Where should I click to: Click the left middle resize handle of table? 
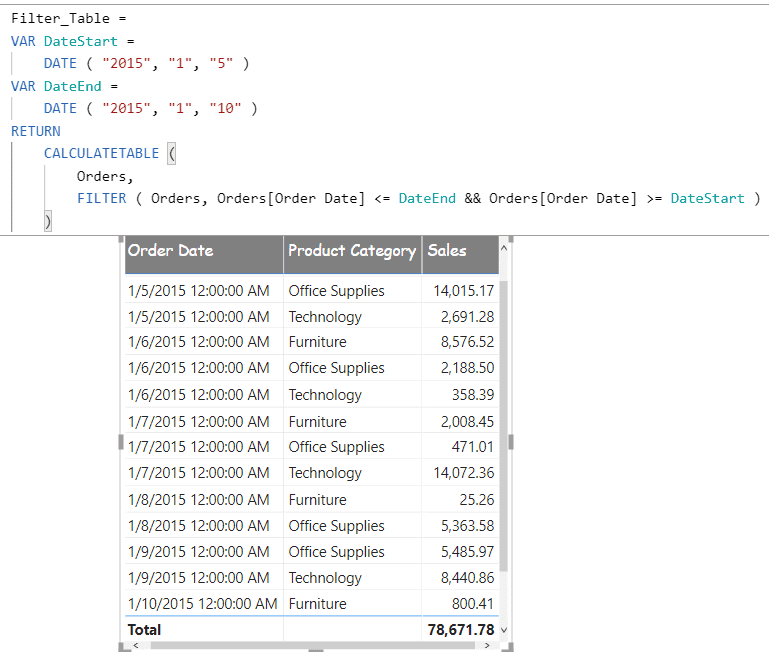tap(121, 443)
